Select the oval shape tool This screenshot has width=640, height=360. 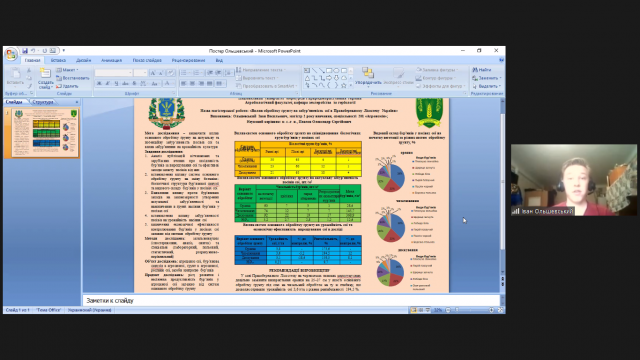[x=336, y=70]
